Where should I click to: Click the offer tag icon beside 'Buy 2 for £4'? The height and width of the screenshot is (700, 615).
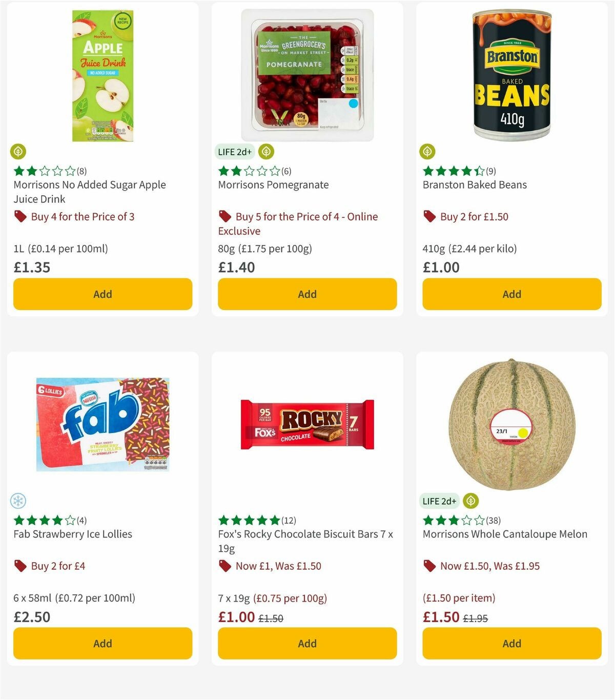coord(20,566)
